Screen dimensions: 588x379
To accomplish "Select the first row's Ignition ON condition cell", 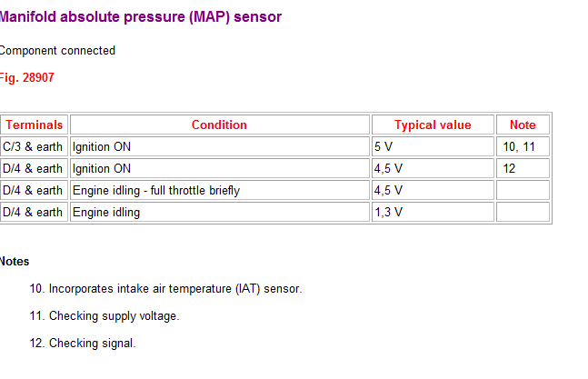I will coord(219,146).
